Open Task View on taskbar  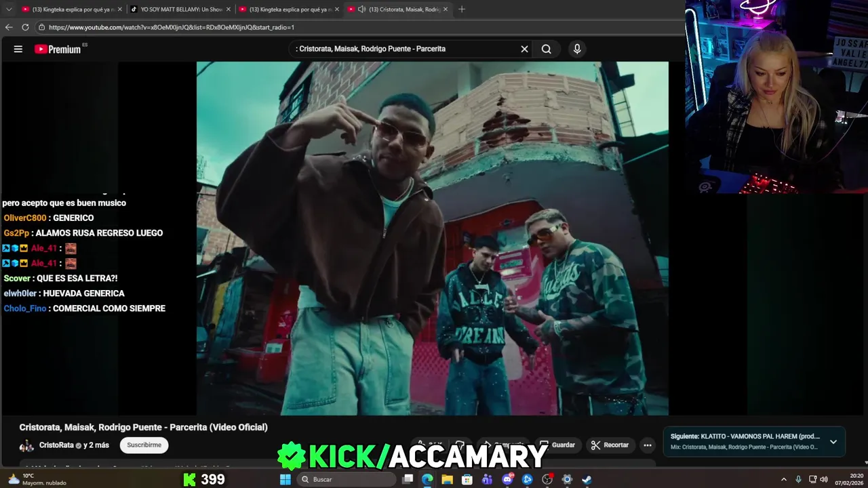[408, 479]
